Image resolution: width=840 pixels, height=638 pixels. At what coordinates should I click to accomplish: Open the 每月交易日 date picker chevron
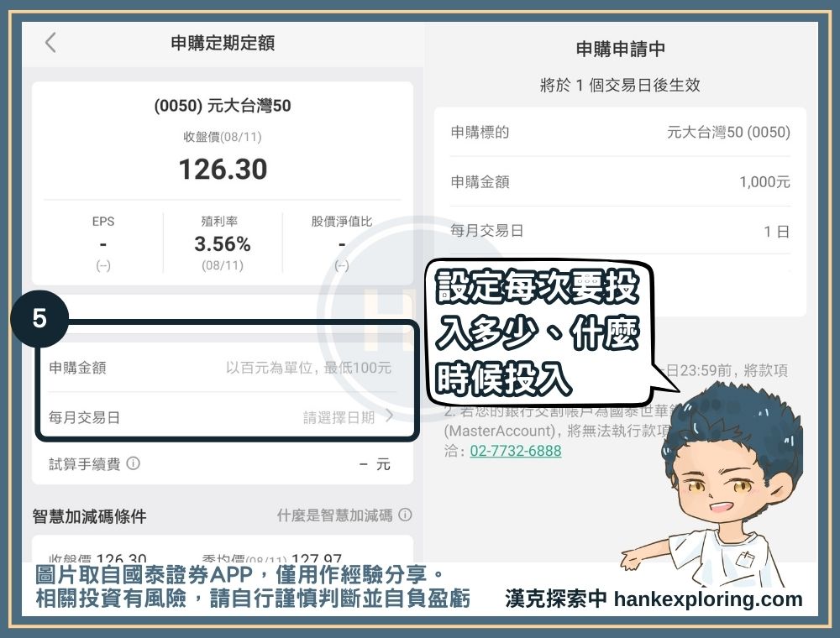[x=390, y=416]
